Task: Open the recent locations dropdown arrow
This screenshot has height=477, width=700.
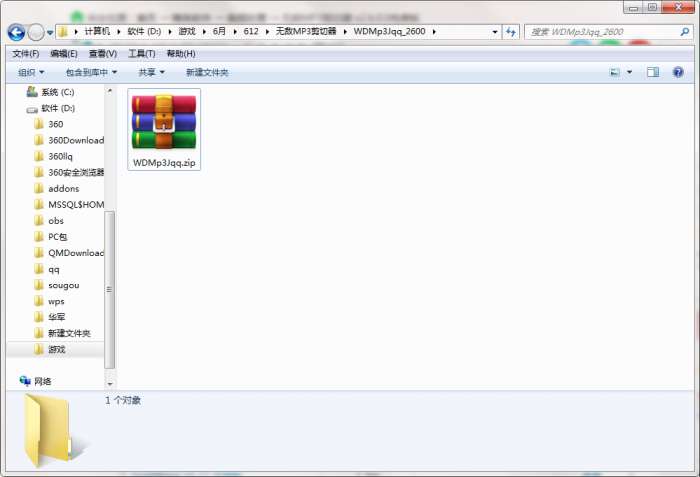Action: [50, 33]
